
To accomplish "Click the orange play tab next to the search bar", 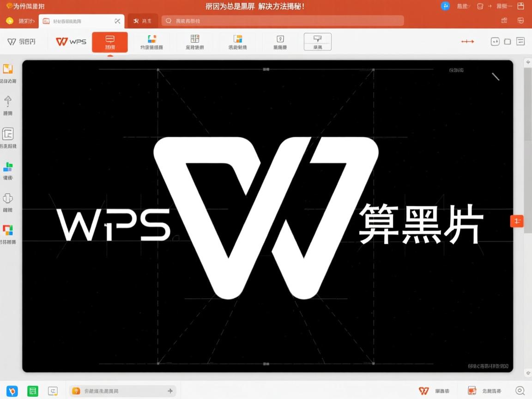I will coord(142,21).
